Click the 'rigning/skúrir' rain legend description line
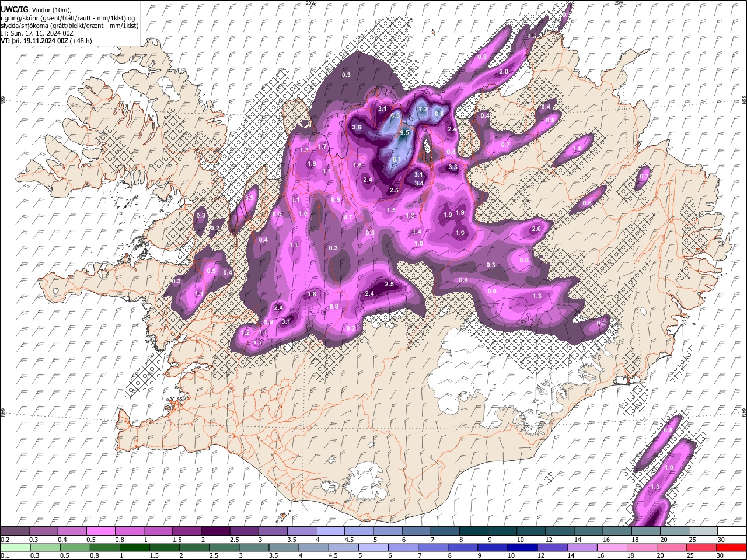Viewport: 747px width, 560px height. click(68, 18)
